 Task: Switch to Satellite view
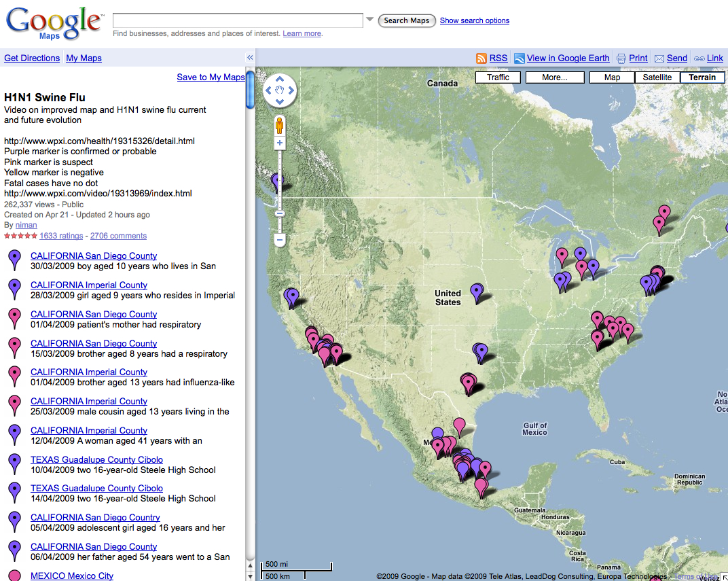tap(657, 77)
